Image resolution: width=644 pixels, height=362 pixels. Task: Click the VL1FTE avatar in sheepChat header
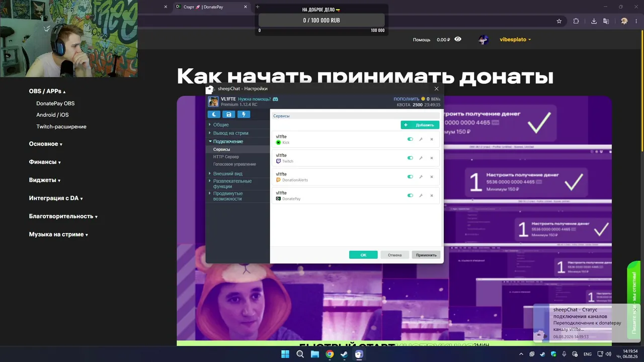(214, 102)
